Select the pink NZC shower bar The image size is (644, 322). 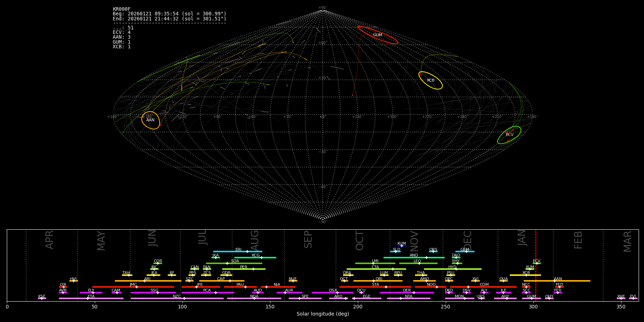point(177,298)
